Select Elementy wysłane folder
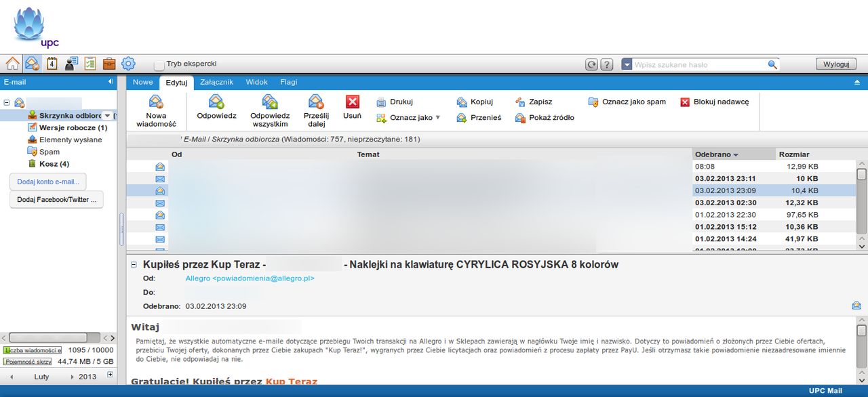 (x=65, y=140)
